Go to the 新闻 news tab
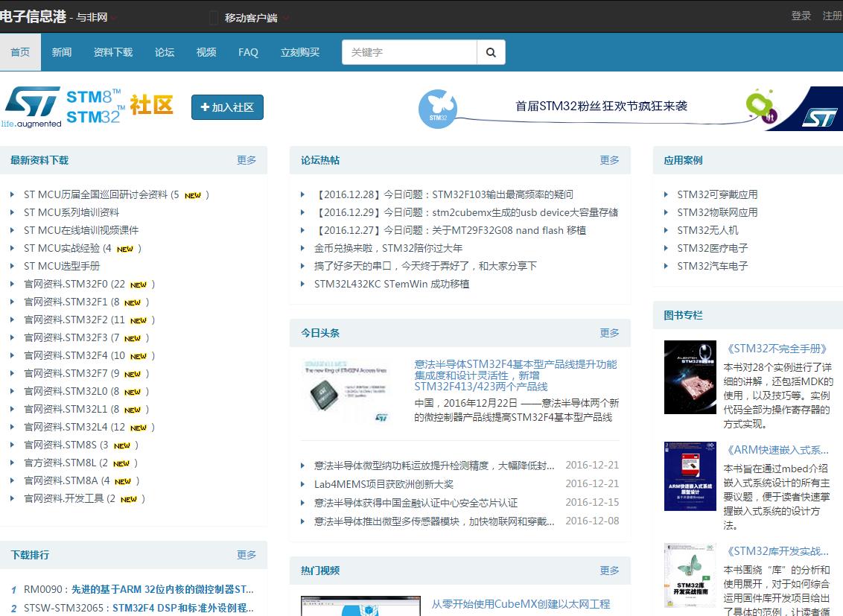Image resolution: width=843 pixels, height=616 pixels. point(62,52)
